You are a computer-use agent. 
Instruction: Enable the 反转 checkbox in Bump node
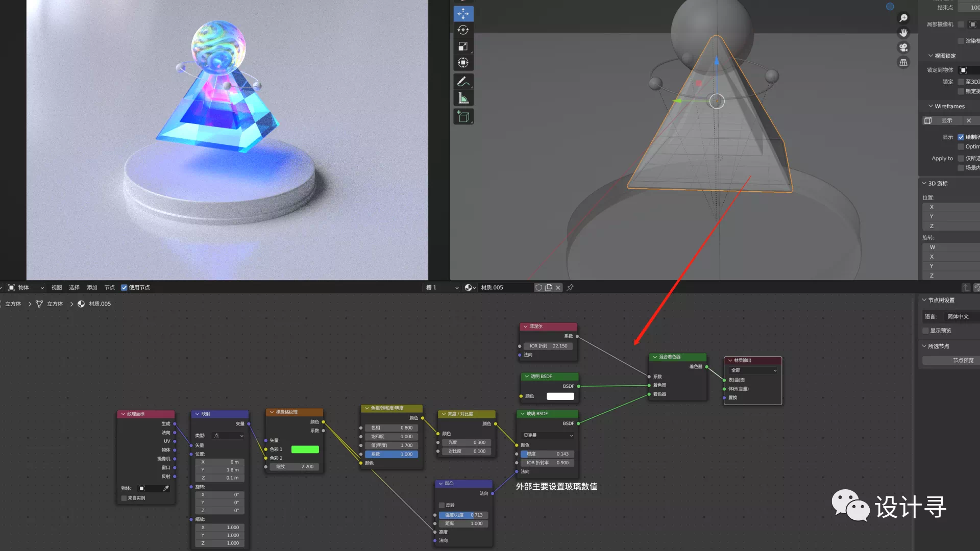point(442,505)
